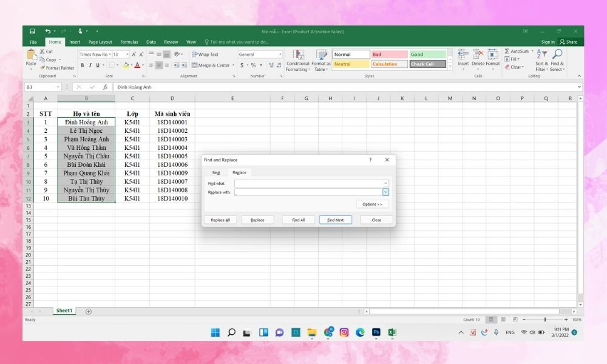Toggle Italic formatting

point(90,65)
